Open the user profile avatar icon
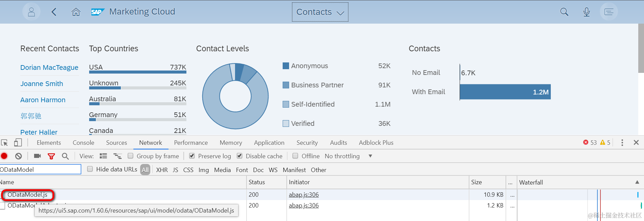This screenshot has width=644, height=221. [31, 12]
